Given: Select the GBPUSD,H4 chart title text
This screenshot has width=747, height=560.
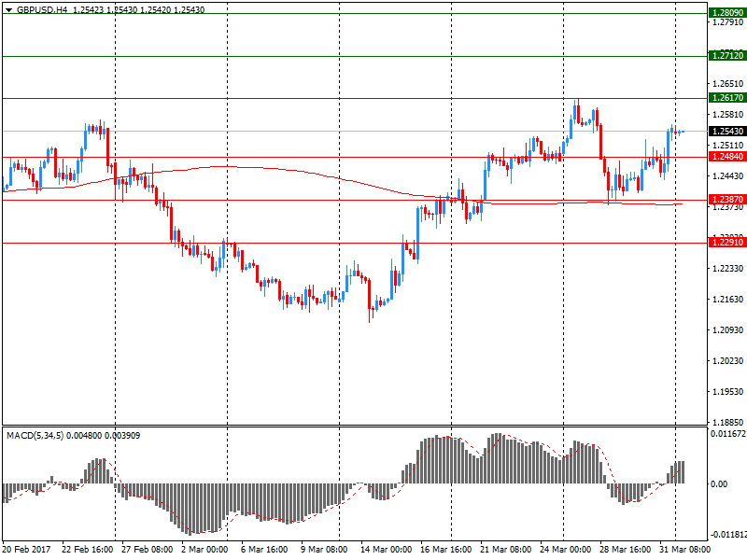Looking at the screenshot, I should 42,9.
